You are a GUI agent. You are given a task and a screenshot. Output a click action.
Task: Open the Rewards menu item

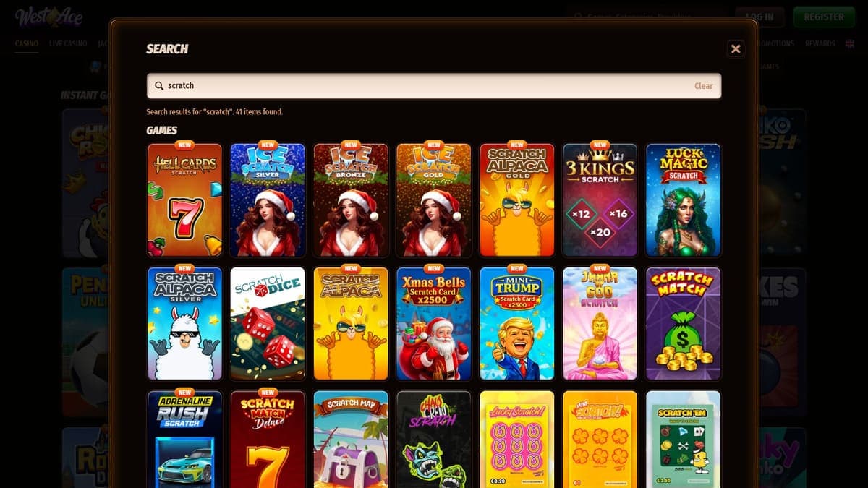(x=820, y=44)
